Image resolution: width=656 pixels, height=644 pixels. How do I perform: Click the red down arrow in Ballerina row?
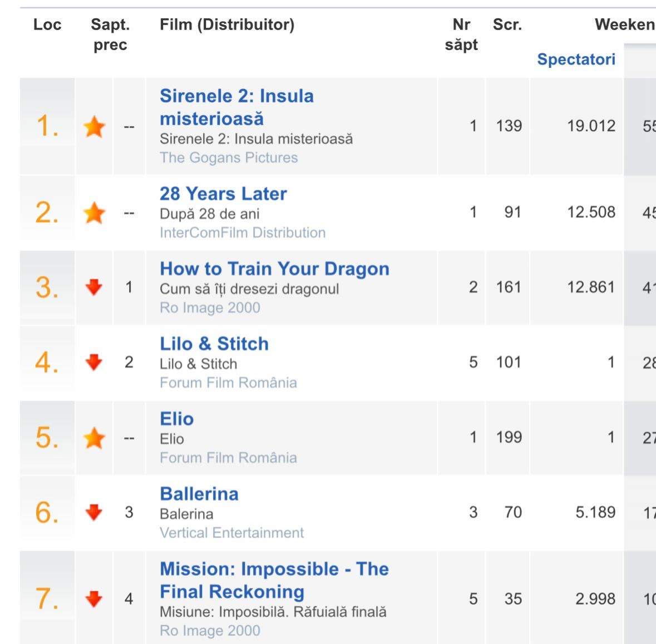click(93, 512)
